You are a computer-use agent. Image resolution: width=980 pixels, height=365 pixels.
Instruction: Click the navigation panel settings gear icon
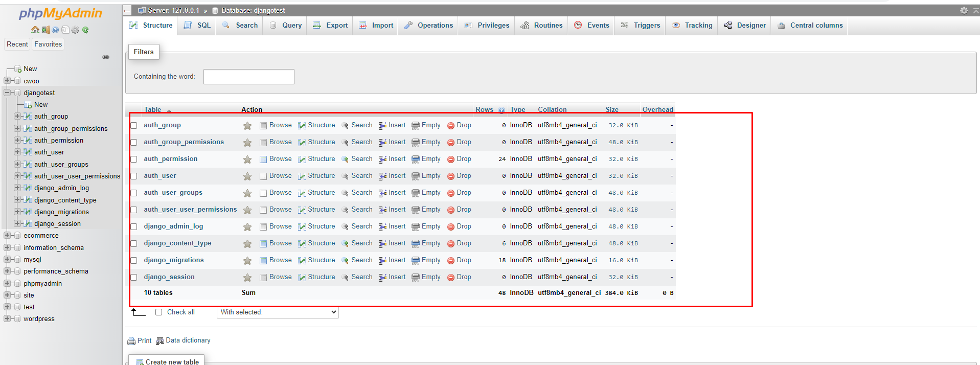(x=76, y=30)
